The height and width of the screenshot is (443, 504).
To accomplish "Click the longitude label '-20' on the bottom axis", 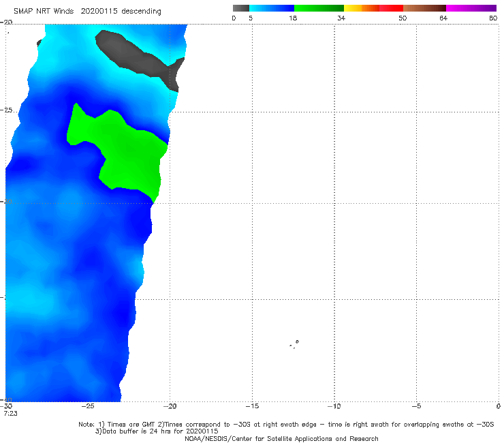I will coord(170,406).
